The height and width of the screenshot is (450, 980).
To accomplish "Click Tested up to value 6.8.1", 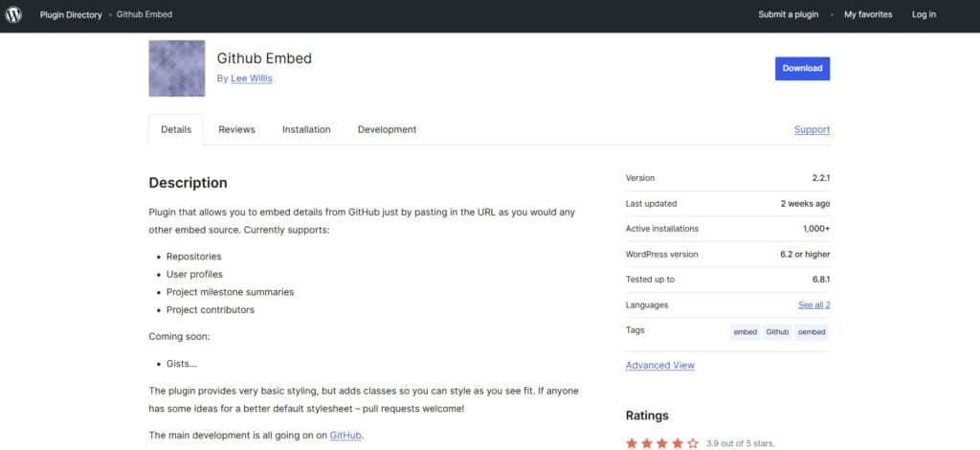I will [x=821, y=280].
